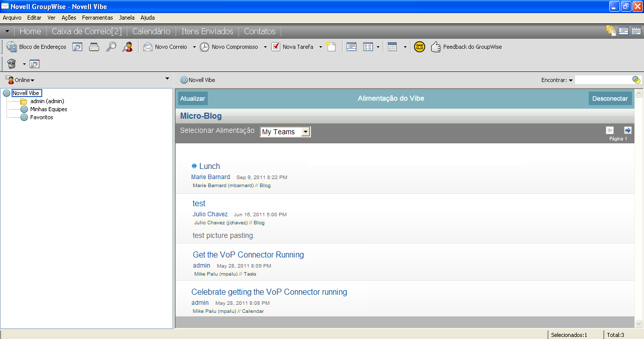
Task: Click the properties window icon after Bloco de Endereços
Action: (x=77, y=47)
